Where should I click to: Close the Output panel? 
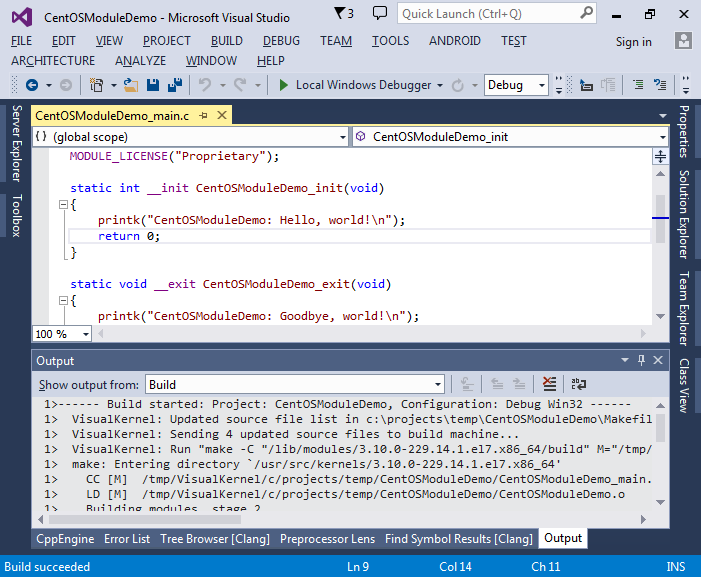pos(658,360)
